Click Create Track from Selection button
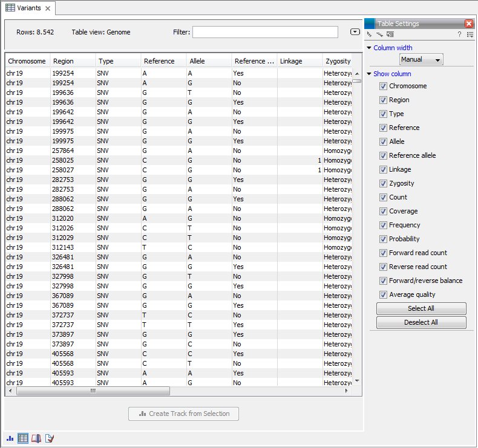The image size is (478, 448). (183, 414)
